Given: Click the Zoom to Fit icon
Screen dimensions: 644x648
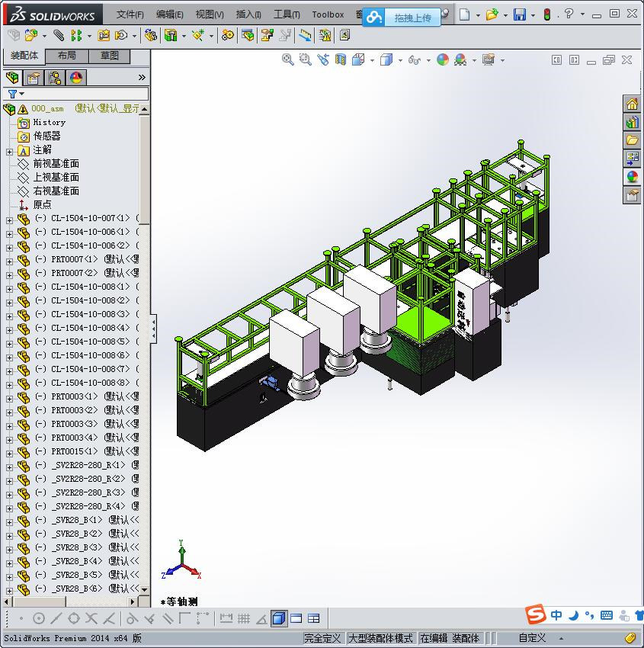Looking at the screenshot, I should pos(287,60).
